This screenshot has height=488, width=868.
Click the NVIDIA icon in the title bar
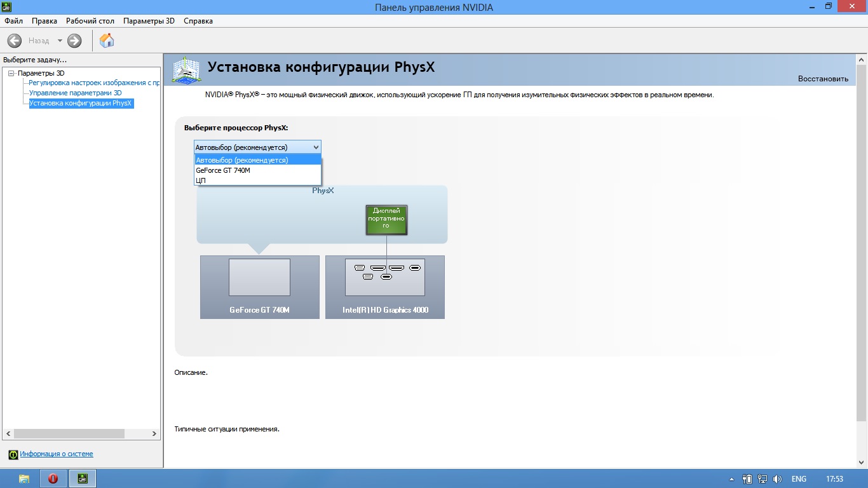(x=8, y=7)
